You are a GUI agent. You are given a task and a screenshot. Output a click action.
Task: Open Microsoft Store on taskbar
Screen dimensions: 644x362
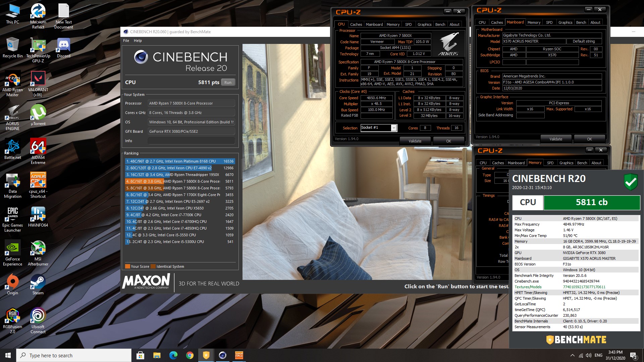coord(140,355)
